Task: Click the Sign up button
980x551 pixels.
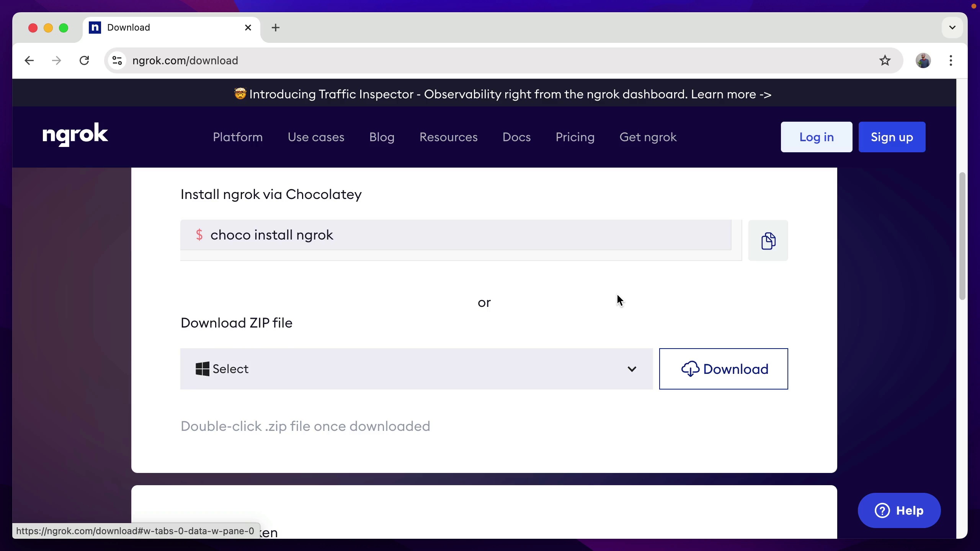Action: (892, 137)
